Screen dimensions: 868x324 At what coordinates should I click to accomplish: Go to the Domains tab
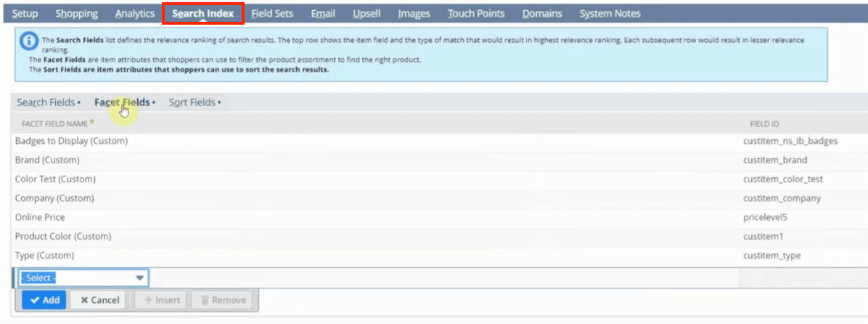click(542, 14)
